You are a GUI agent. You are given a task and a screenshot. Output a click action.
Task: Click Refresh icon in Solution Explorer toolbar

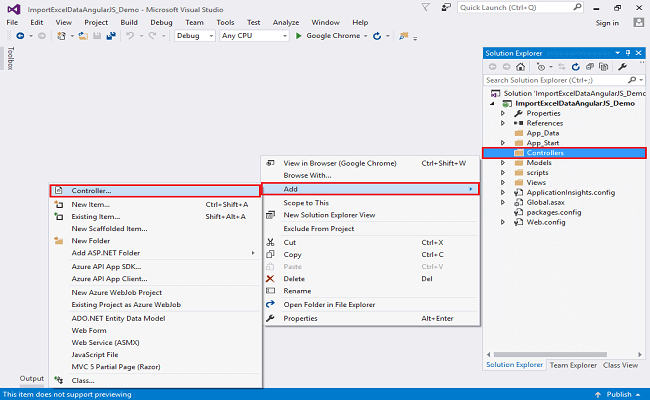pos(575,67)
